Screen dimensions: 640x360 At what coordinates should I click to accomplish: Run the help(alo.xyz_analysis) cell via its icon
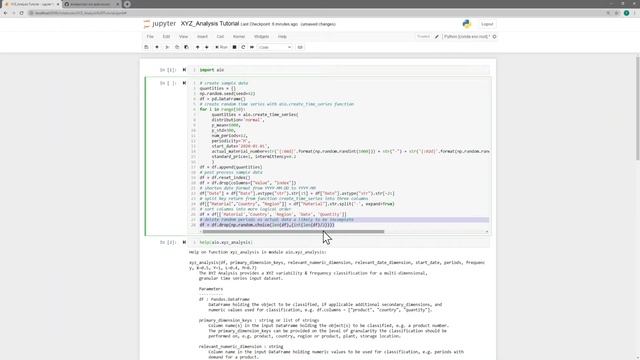[184, 242]
